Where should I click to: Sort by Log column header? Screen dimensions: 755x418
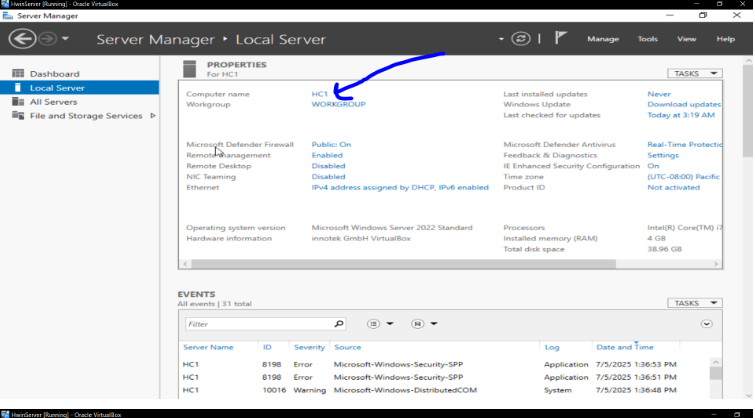click(552, 347)
